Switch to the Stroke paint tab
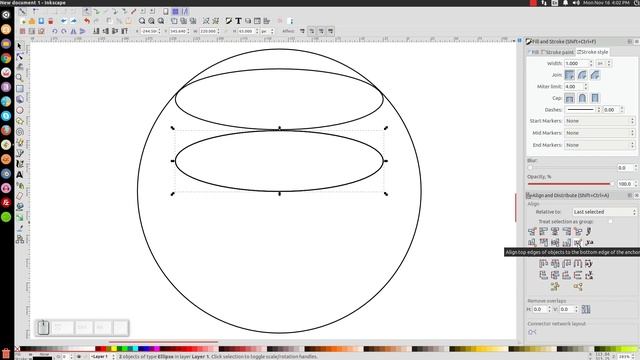 point(558,52)
